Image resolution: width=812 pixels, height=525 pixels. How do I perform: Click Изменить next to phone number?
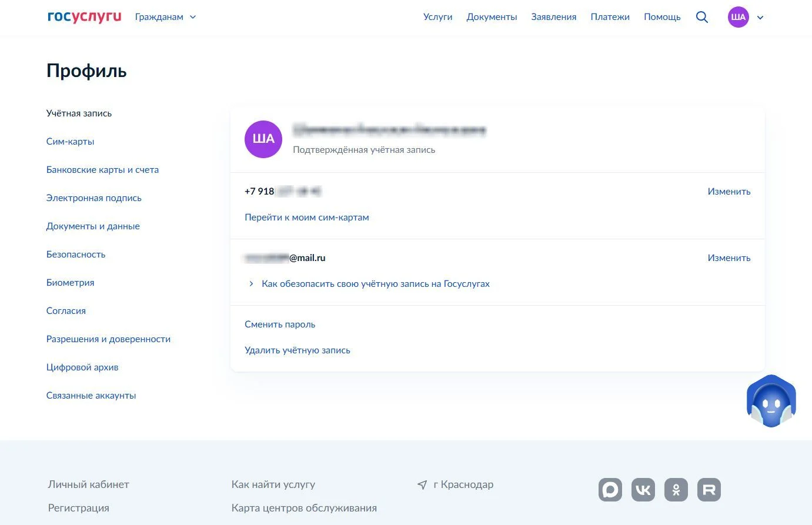[x=729, y=192]
